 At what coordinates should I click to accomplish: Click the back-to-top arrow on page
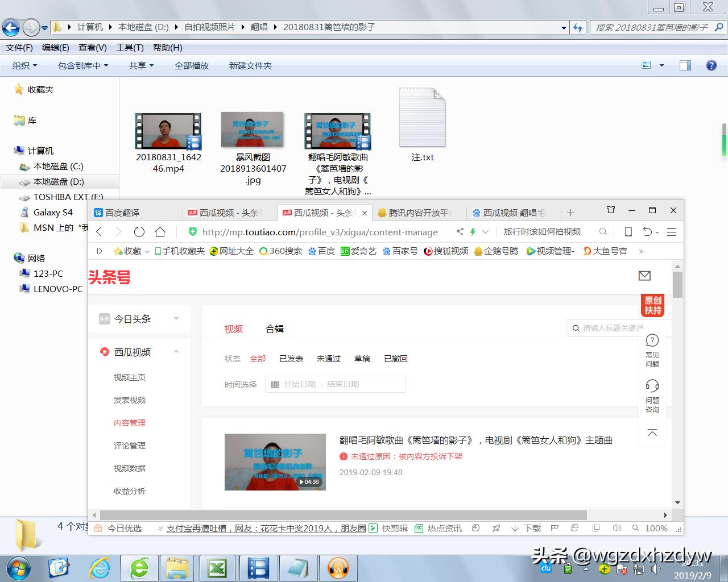pos(652,433)
